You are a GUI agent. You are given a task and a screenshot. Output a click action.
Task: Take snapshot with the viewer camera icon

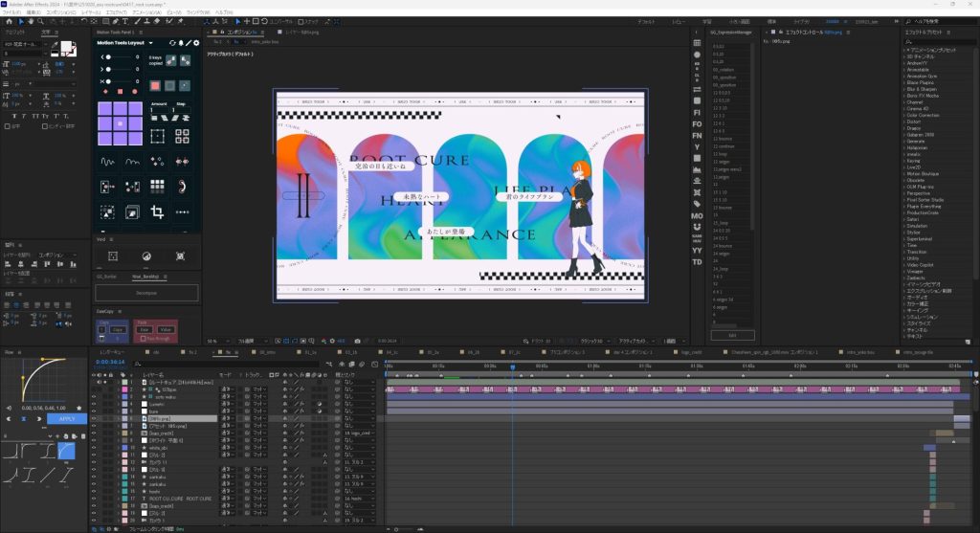pyautogui.click(x=357, y=341)
